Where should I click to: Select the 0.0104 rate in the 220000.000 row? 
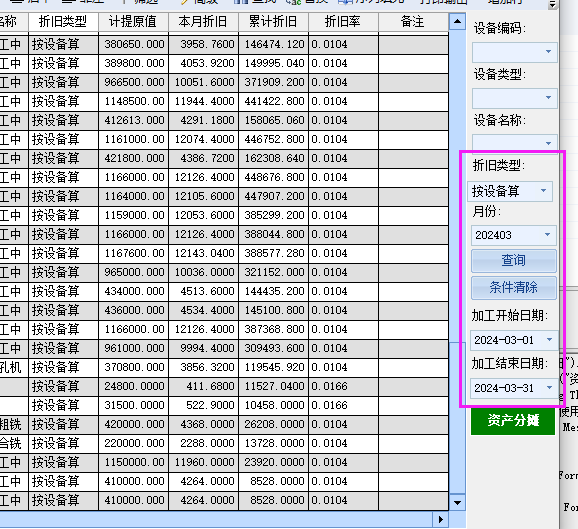344,443
